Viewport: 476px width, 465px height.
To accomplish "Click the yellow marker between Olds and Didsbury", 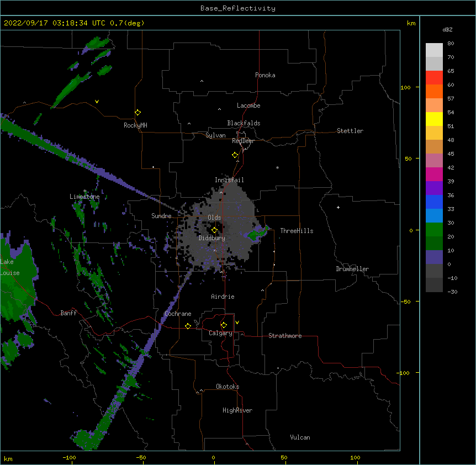I will click(x=215, y=230).
